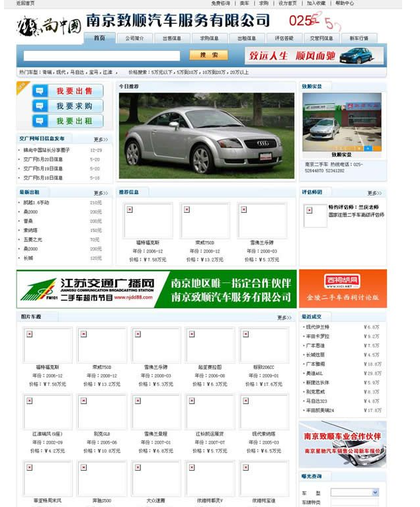The width and height of the screenshot is (420, 507).
Task: Click the 致顺实景 storefront photo
Action: [342, 122]
